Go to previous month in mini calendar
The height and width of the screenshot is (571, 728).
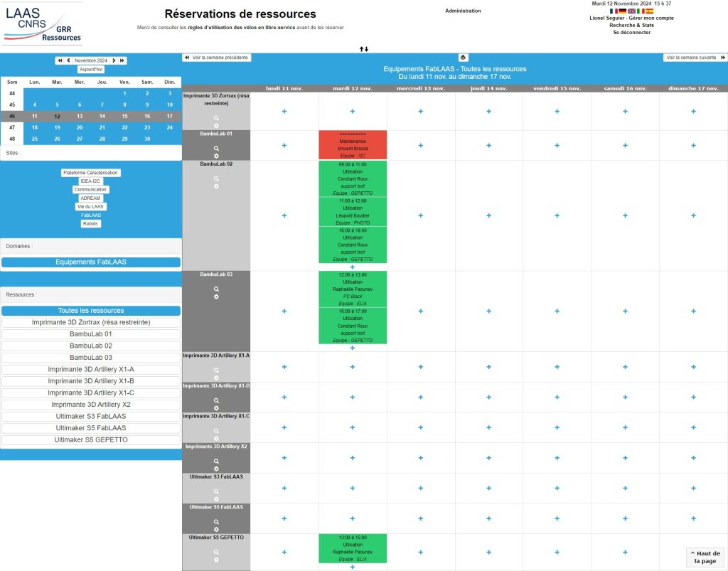tap(69, 60)
